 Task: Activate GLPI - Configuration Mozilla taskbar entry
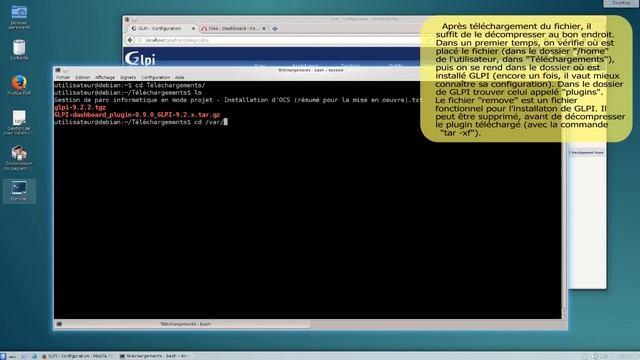tap(78, 356)
